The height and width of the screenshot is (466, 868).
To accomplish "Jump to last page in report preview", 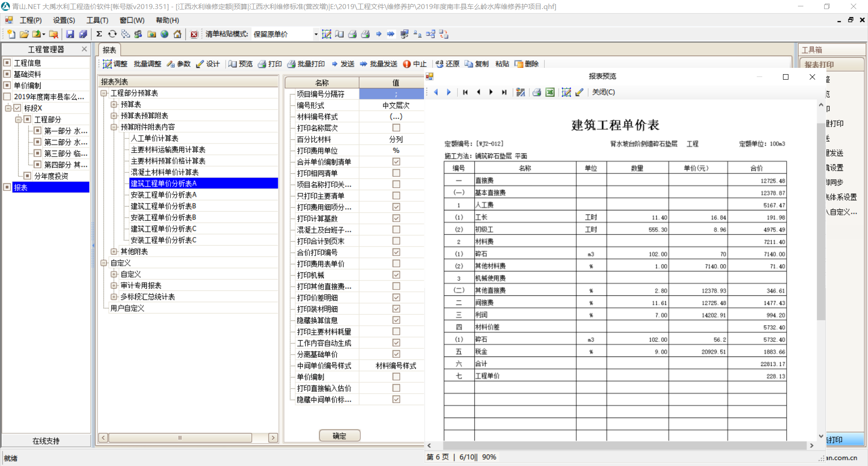I will [504, 92].
